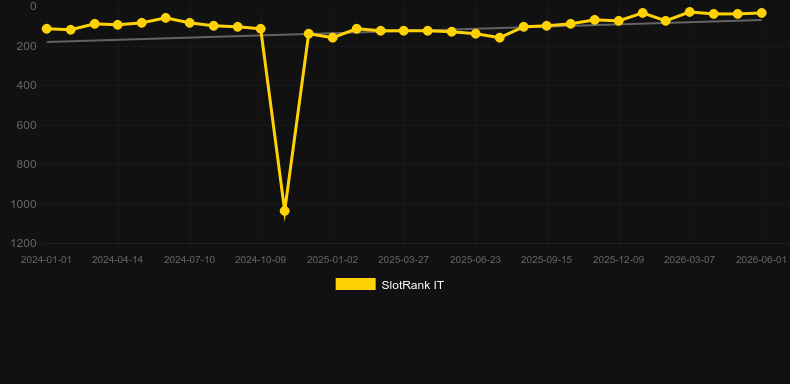Toggle the SlotRank IT legend label
The height and width of the screenshot is (384, 790).
coord(412,285)
